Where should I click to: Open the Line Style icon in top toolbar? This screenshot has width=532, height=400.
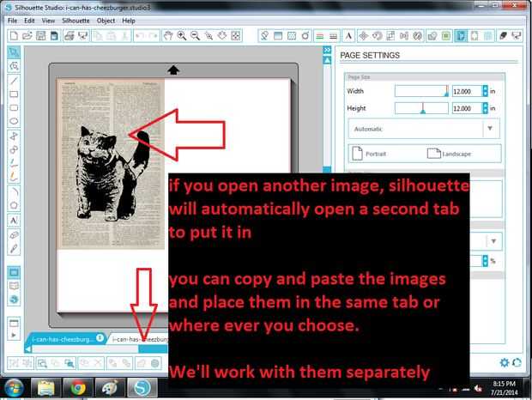pos(333,36)
